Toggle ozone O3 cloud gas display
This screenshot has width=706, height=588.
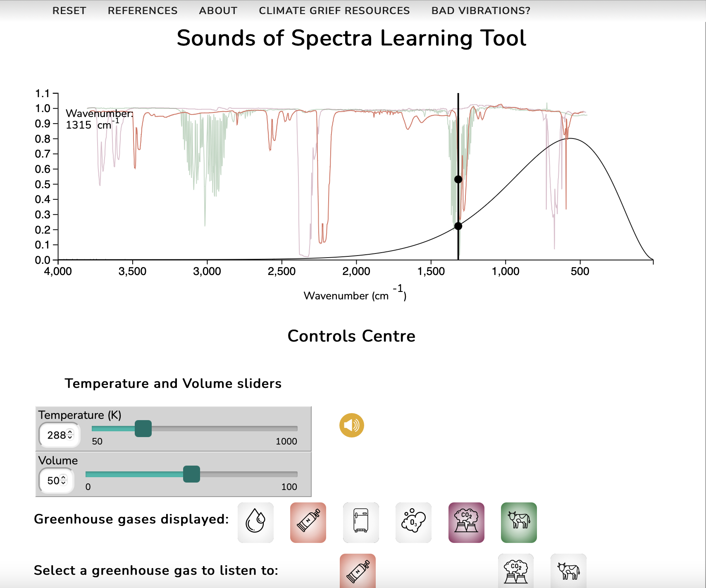click(x=413, y=522)
